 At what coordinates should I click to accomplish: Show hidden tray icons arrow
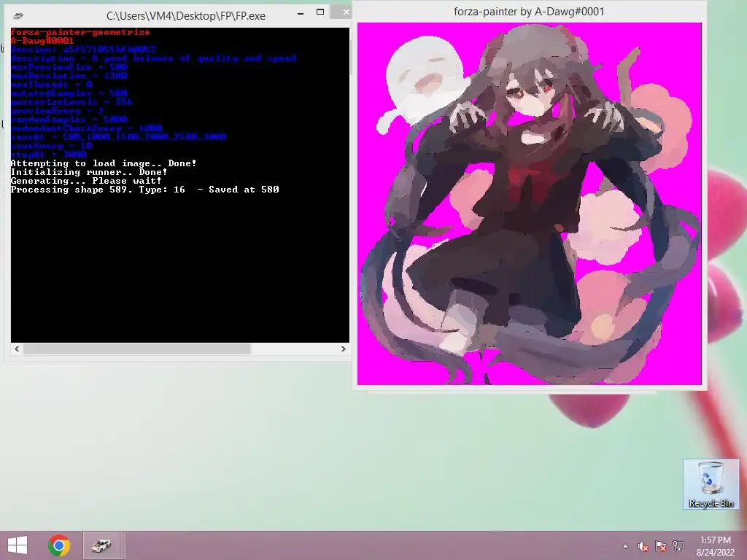[x=625, y=546]
